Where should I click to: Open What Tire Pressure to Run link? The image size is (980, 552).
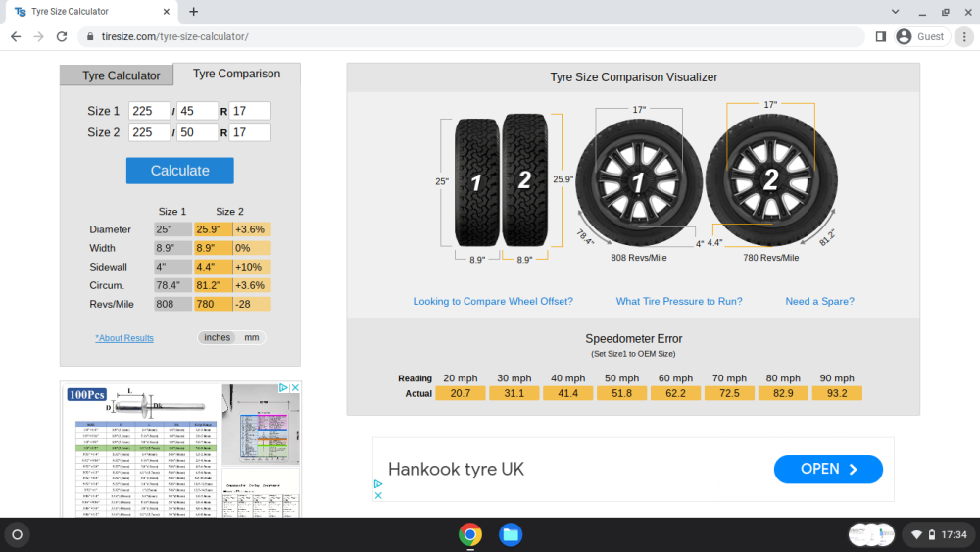pyautogui.click(x=679, y=301)
